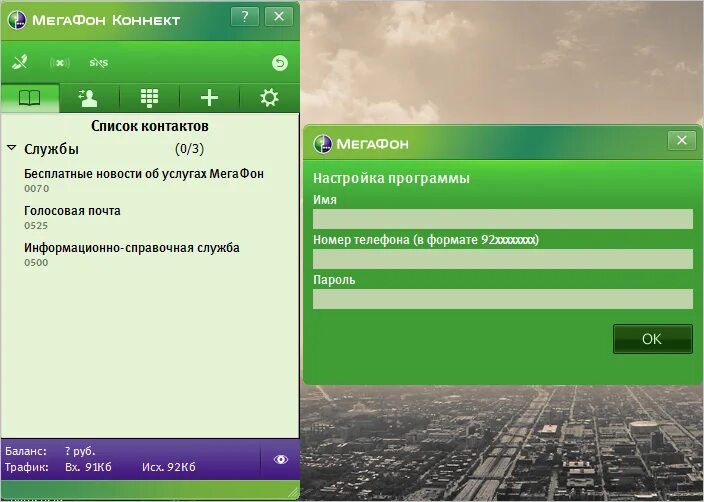704x502 pixels.
Task: Open the dial pad tab
Action: [x=149, y=98]
